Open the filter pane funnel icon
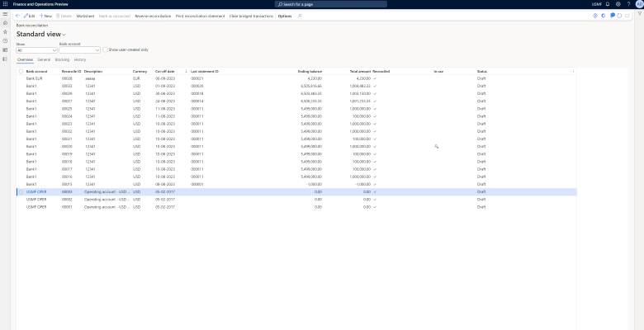Image resolution: width=644 pixels, height=330 pixels. click(640, 13)
